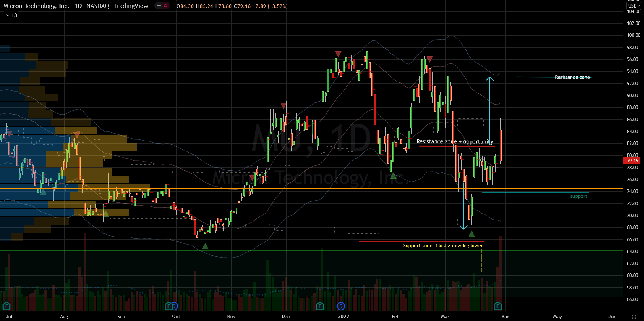This screenshot has width=644, height=321.
Task: Select red down signal triangle in early July
Action: coord(9,133)
